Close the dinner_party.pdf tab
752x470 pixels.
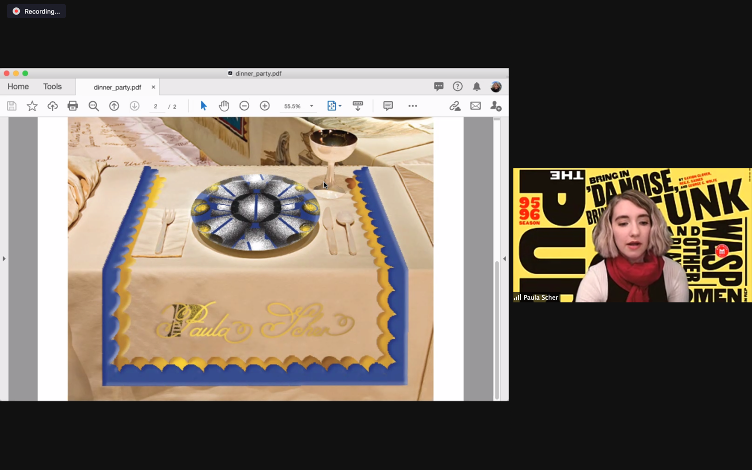click(153, 87)
